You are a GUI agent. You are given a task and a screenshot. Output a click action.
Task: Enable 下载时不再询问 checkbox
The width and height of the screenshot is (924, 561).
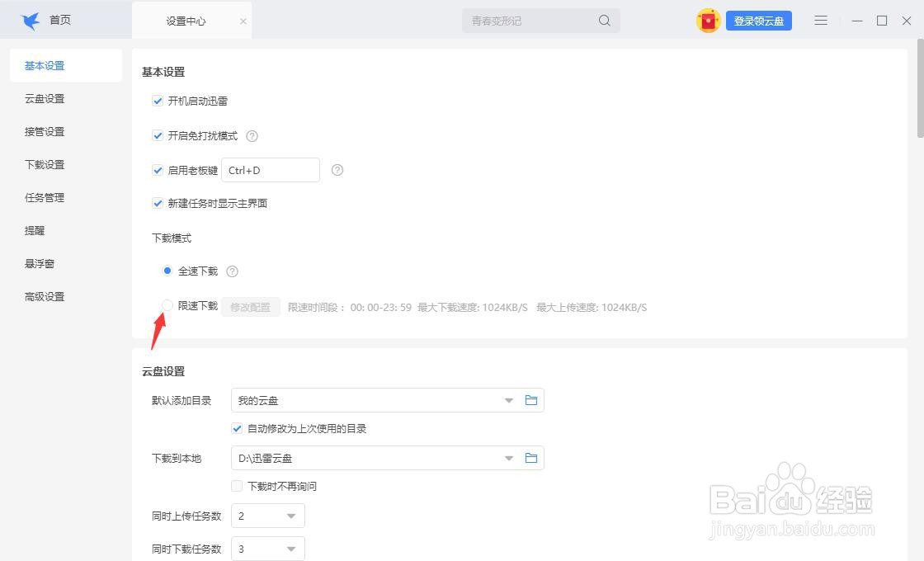coord(237,486)
